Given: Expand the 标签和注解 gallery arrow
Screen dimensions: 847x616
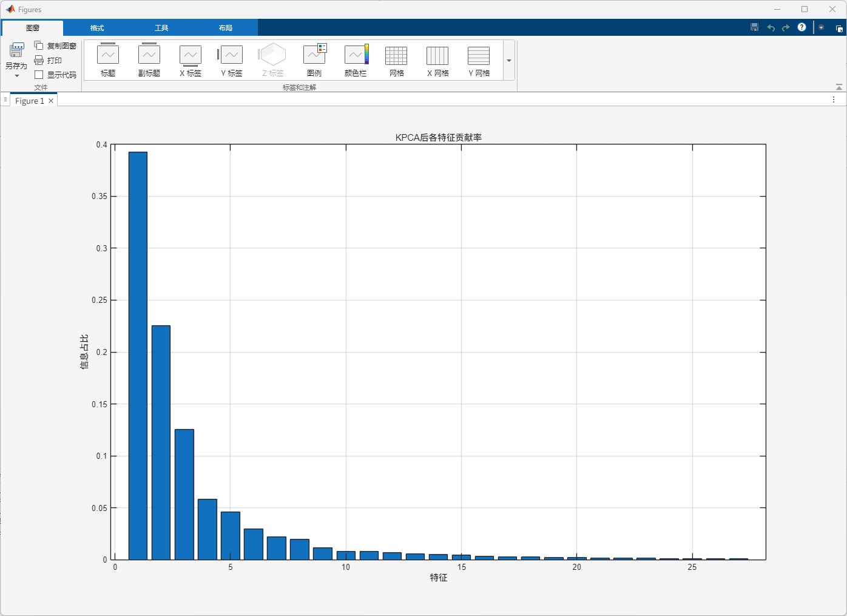Looking at the screenshot, I should pyautogui.click(x=509, y=60).
